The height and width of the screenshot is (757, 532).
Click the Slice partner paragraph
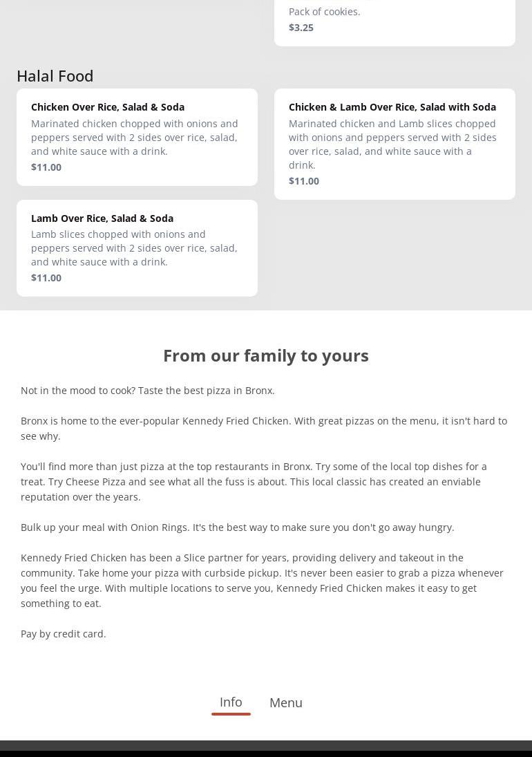click(262, 580)
